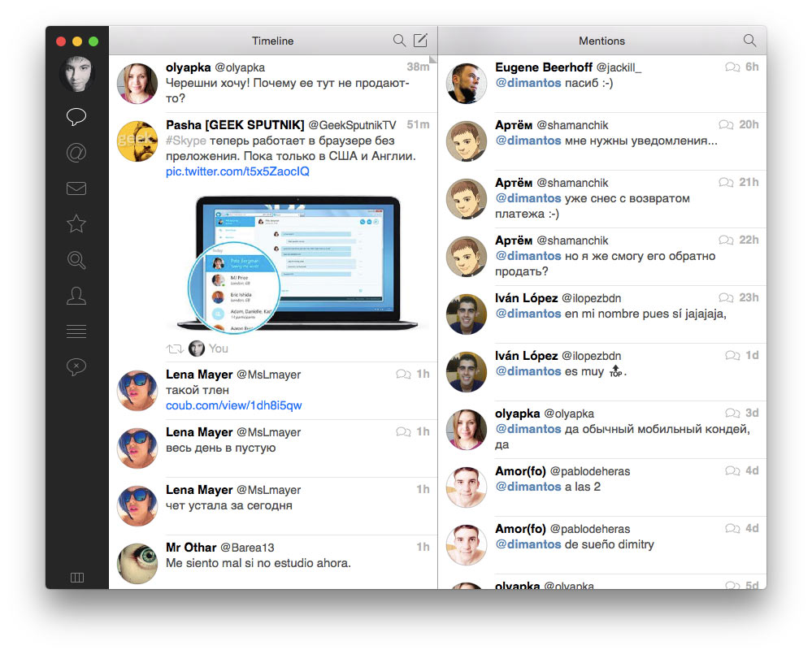Screen dimensions: 812x654
Task: Open Mute filters bubble icon in sidebar
Action: coord(76,367)
